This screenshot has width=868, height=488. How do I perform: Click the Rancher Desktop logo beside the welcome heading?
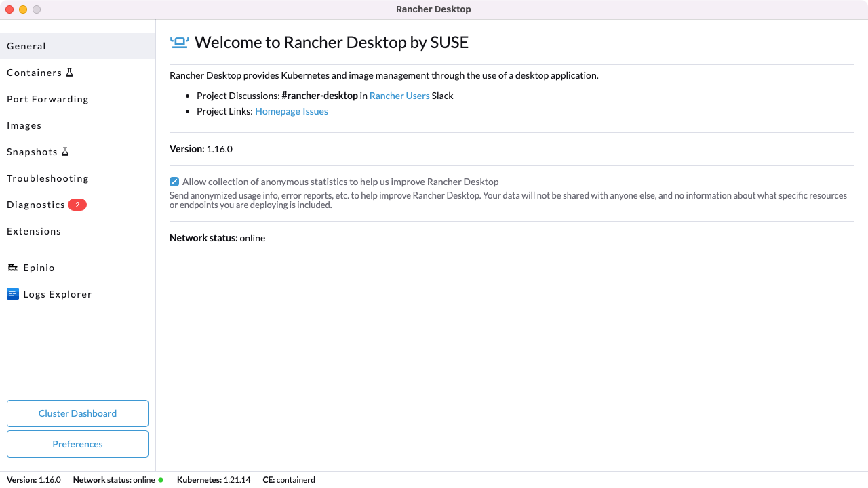(x=178, y=41)
